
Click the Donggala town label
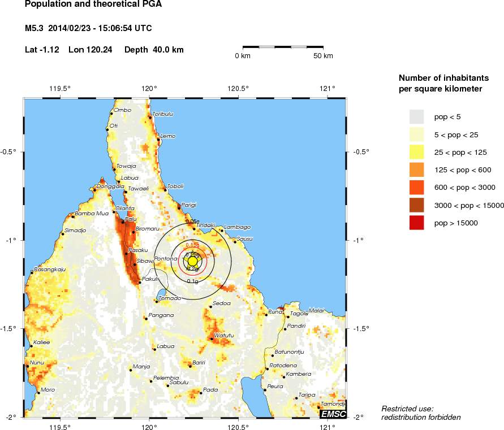(x=110, y=186)
